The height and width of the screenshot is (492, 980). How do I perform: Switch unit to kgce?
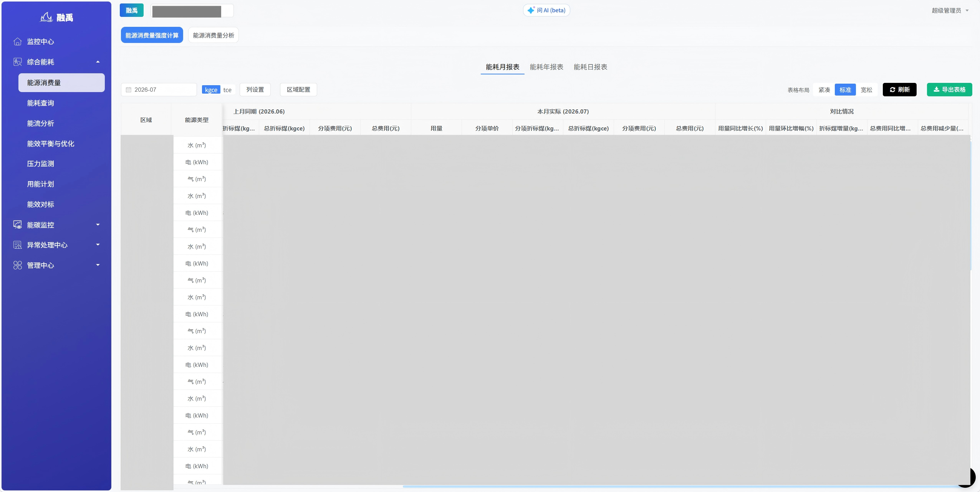[x=211, y=90]
